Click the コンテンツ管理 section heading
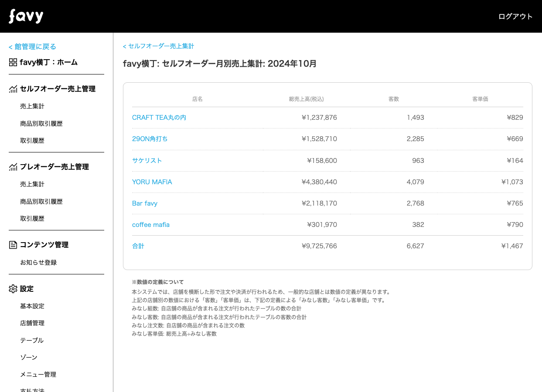 (44, 245)
